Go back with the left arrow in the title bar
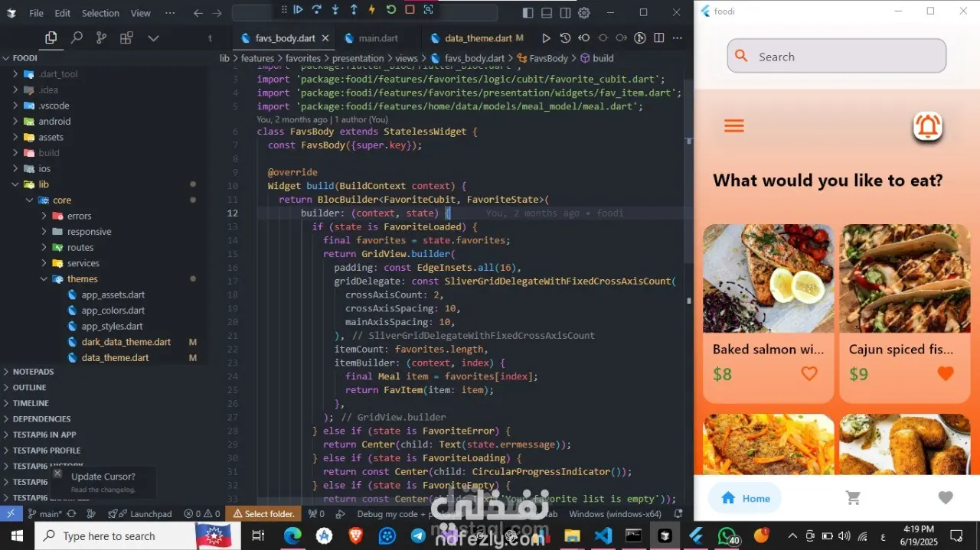Screen dimensions: 980x550 coord(198,13)
